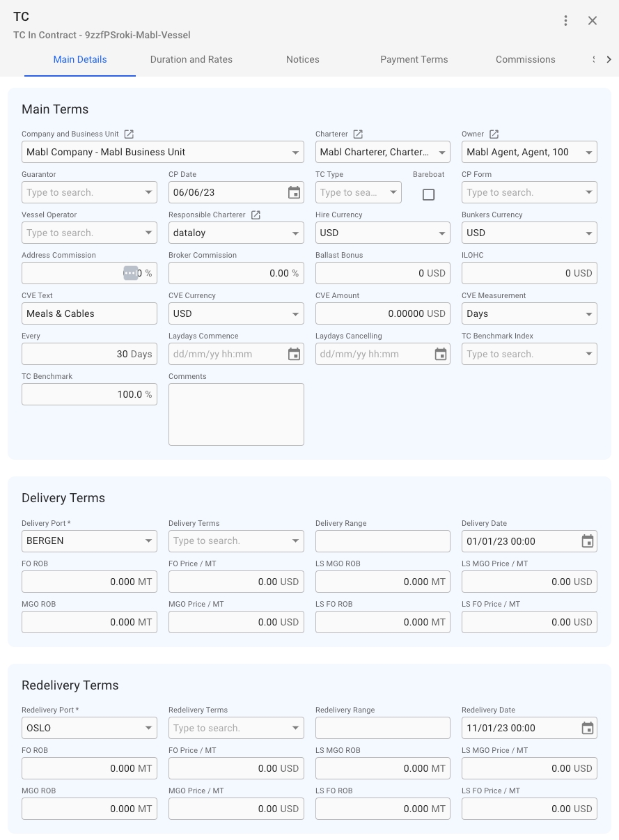Open Responsible Charterer external link icon

click(x=256, y=215)
